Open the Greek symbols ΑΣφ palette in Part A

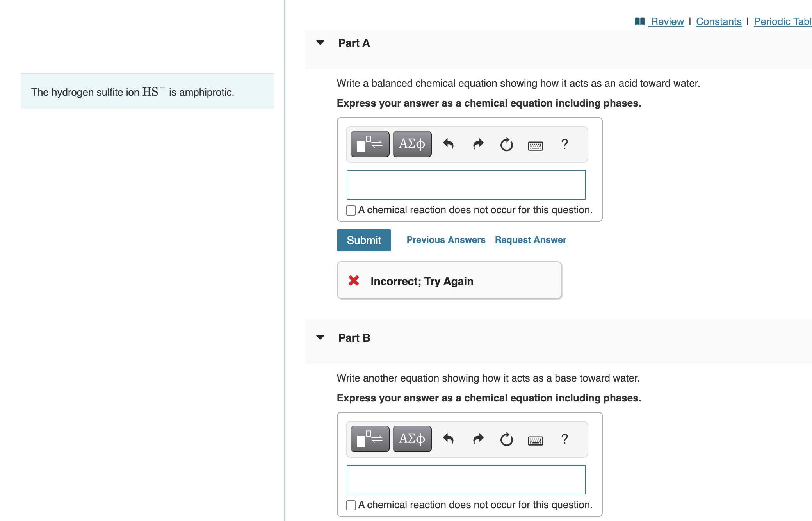[411, 144]
